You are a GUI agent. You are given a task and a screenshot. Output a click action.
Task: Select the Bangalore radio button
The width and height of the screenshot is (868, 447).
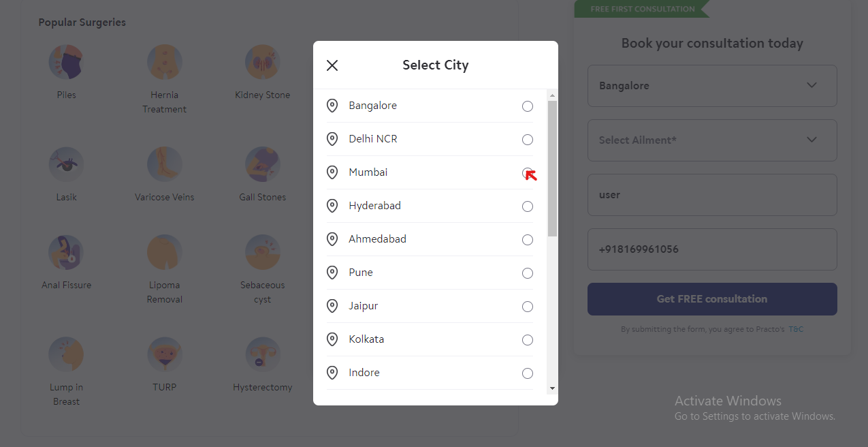click(528, 106)
